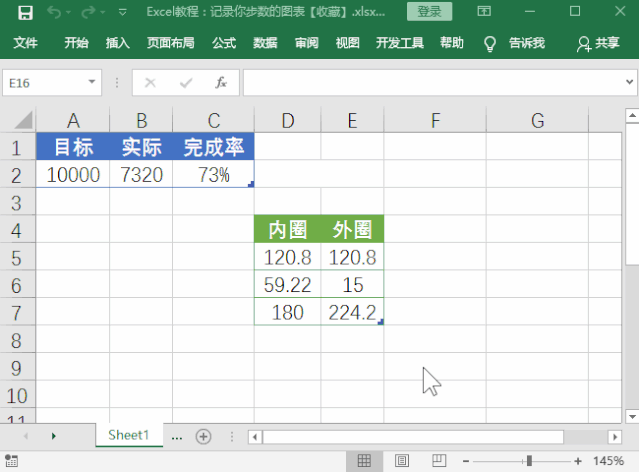This screenshot has width=639, height=472.
Task: Click the next sheet navigation arrow
Action: [53, 436]
